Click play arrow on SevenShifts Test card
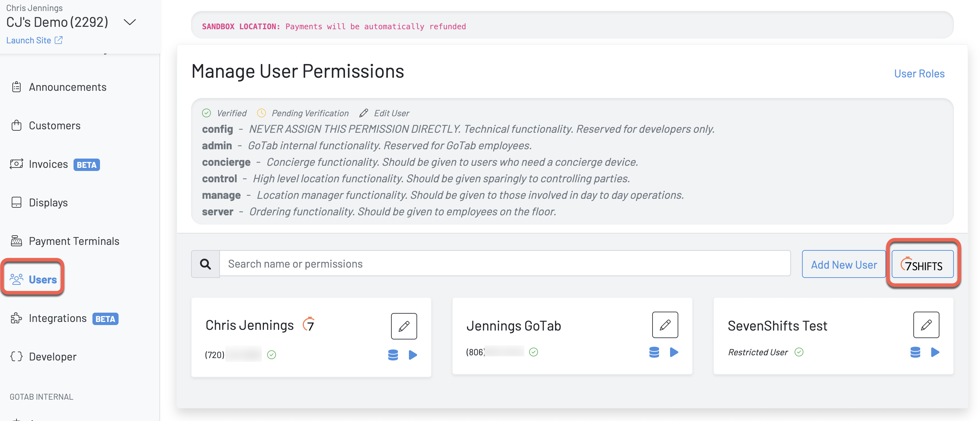 coord(935,352)
